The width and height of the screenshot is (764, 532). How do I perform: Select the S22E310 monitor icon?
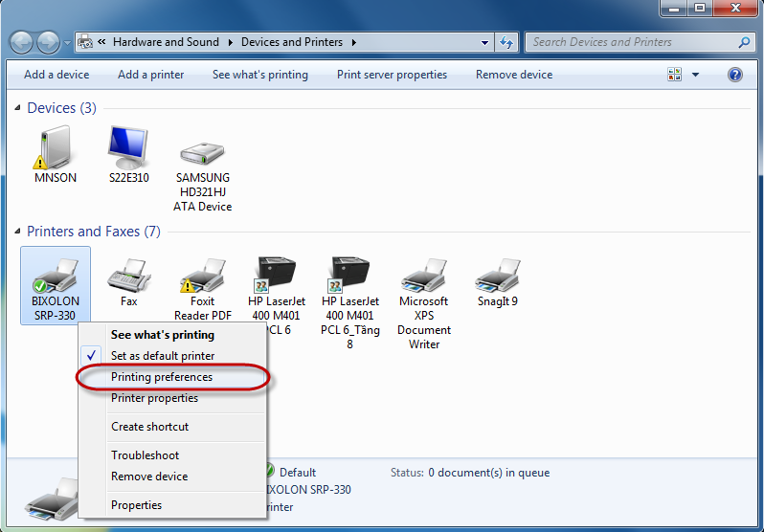[x=128, y=149]
